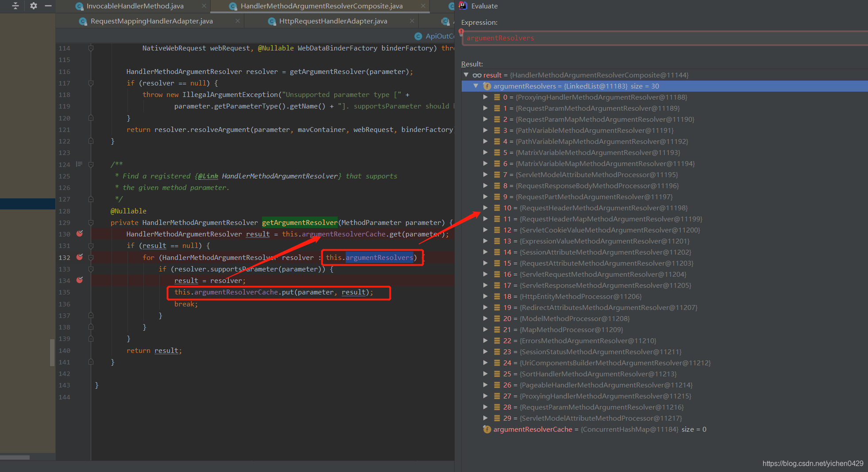Screen dimensions: 868x472
Task: Click the list element icon of item 2
Action: 497,119
